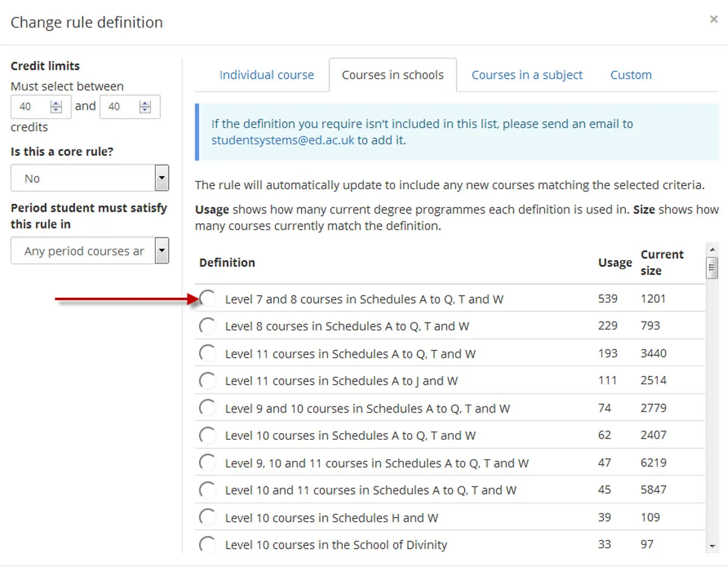Click the maximum credits spinner arrows
Image resolution: width=728 pixels, height=572 pixels.
[145, 107]
